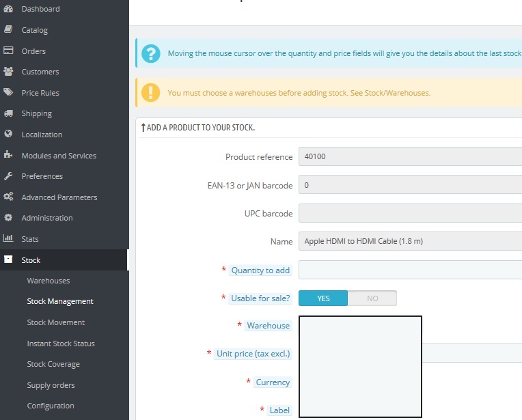Click the question mark info icon
The image size is (522, 420).
[x=151, y=53]
